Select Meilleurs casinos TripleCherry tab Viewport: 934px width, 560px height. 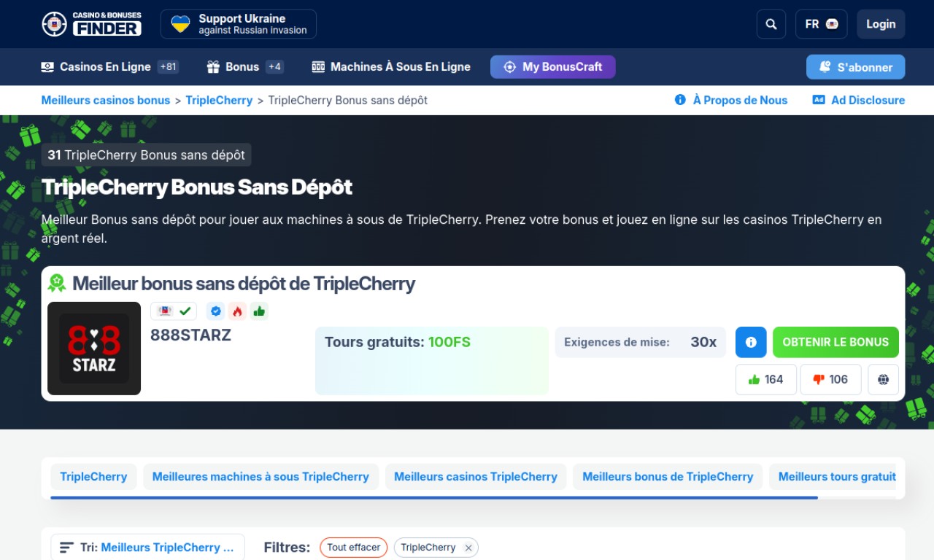(x=476, y=477)
